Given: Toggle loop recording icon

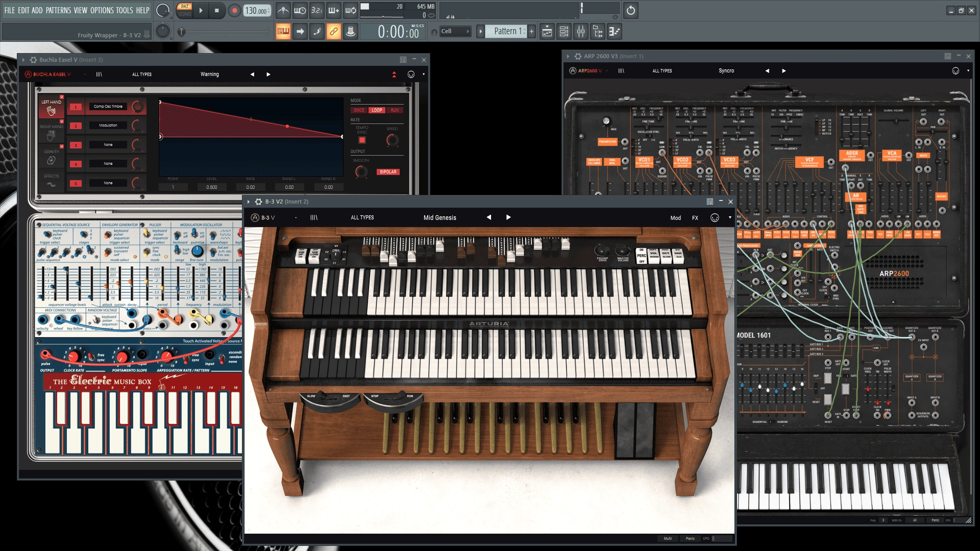Looking at the screenshot, I should tap(351, 10).
